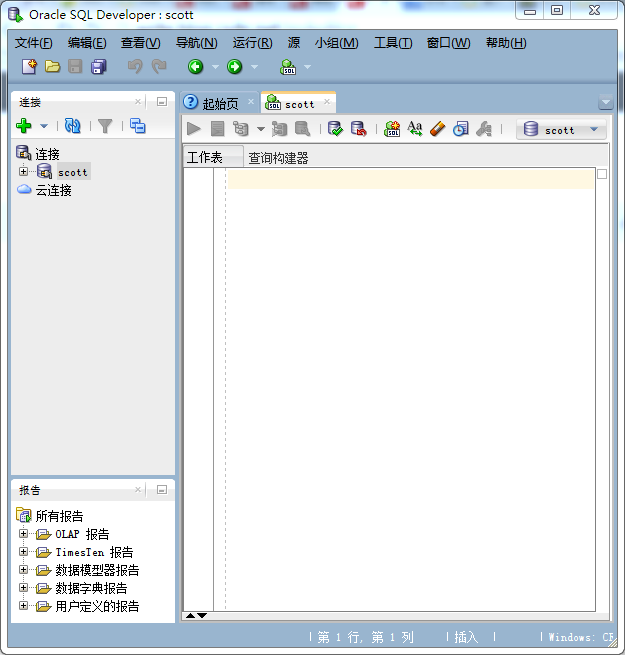
Task: Minimize the 连接 panel
Action: [162, 102]
